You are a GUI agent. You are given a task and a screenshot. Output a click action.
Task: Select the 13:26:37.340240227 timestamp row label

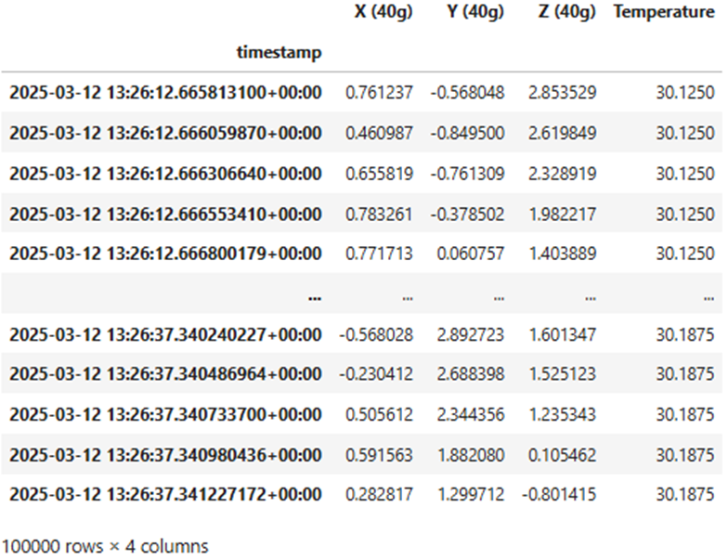[165, 334]
